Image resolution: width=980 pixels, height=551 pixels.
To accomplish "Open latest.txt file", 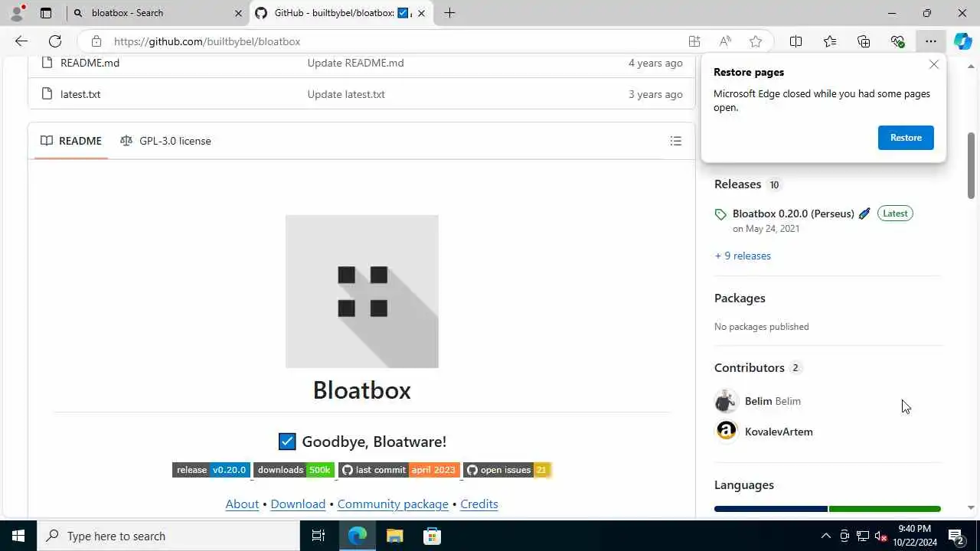I will (x=80, y=94).
